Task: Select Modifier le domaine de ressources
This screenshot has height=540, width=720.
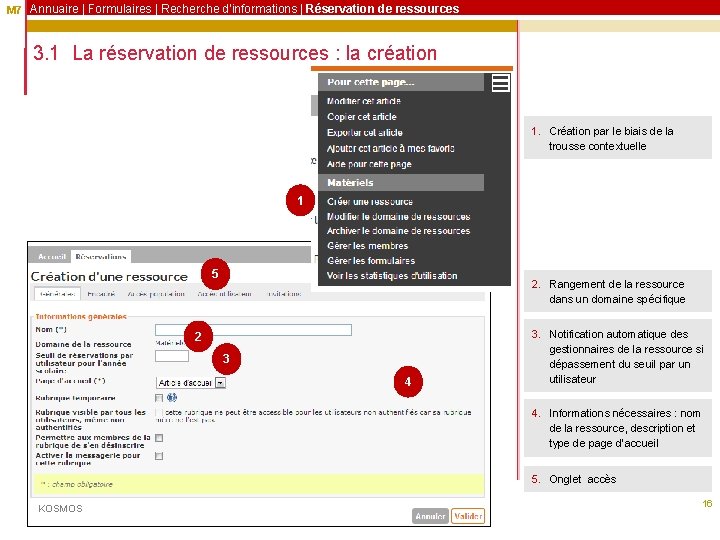Action: tap(398, 216)
